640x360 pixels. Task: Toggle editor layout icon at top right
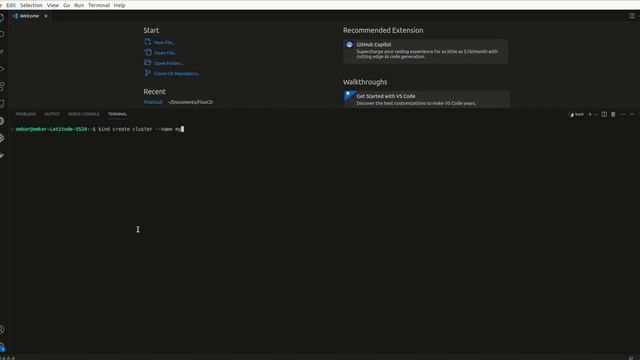coord(632,16)
